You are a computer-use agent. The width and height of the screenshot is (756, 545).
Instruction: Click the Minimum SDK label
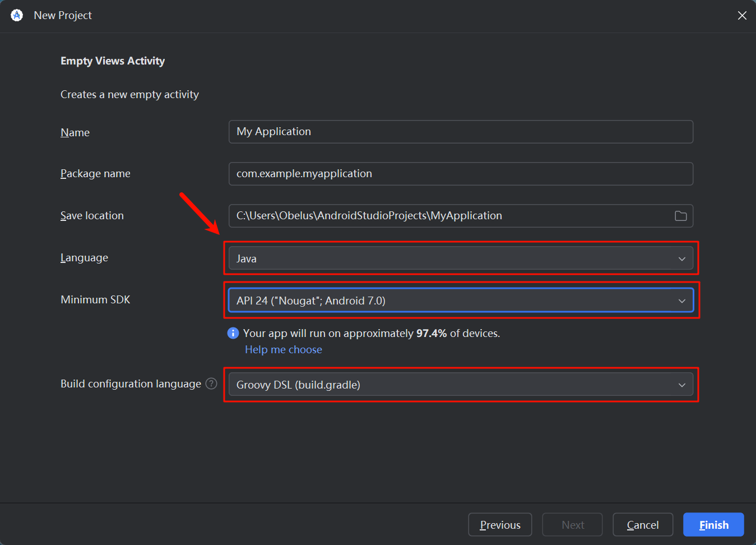95,299
